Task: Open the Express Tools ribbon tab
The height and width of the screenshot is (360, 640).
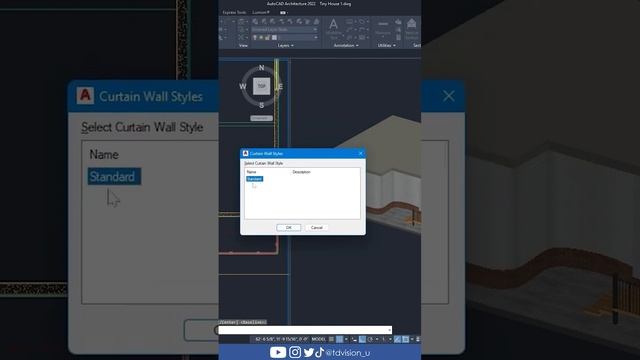Action: (234, 12)
